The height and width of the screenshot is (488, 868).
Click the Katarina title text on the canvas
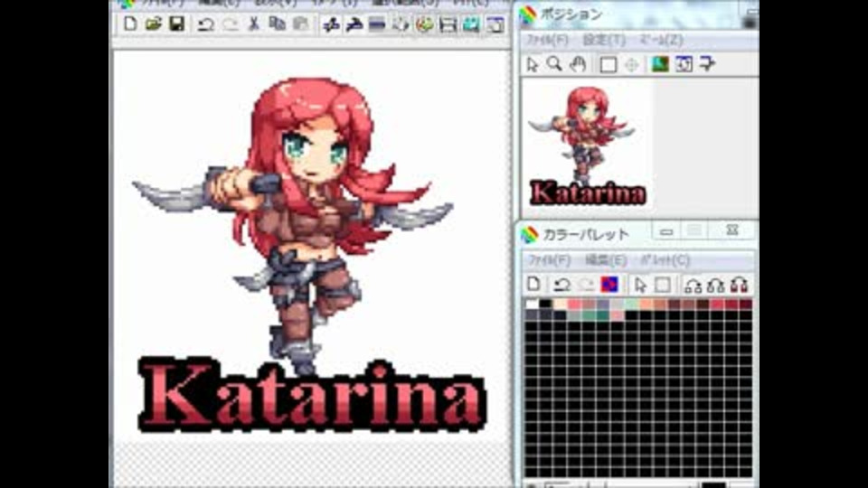(313, 395)
